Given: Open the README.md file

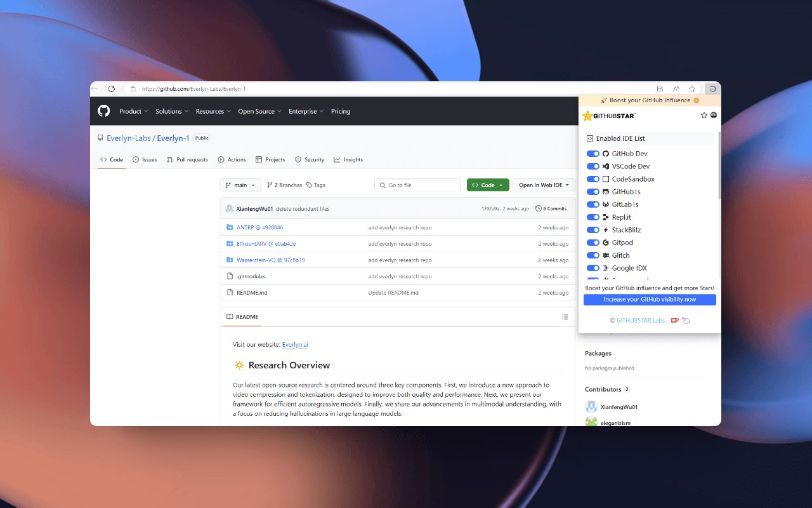Looking at the screenshot, I should [252, 293].
